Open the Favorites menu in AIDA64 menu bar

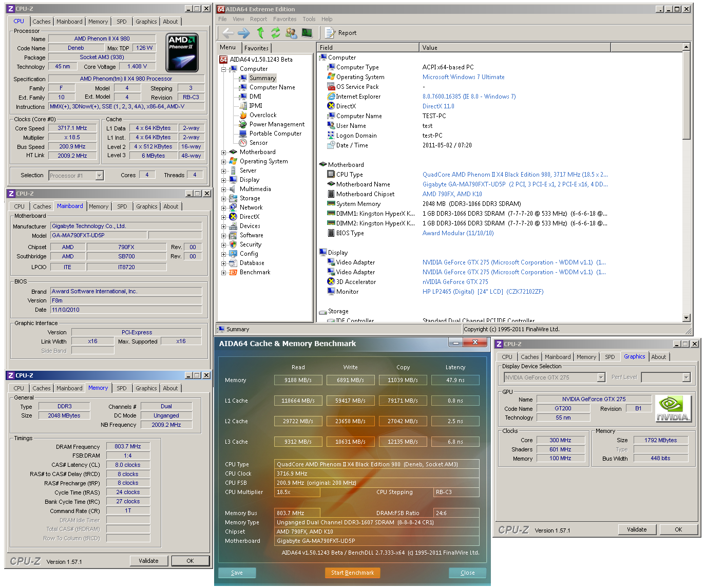[x=285, y=19]
